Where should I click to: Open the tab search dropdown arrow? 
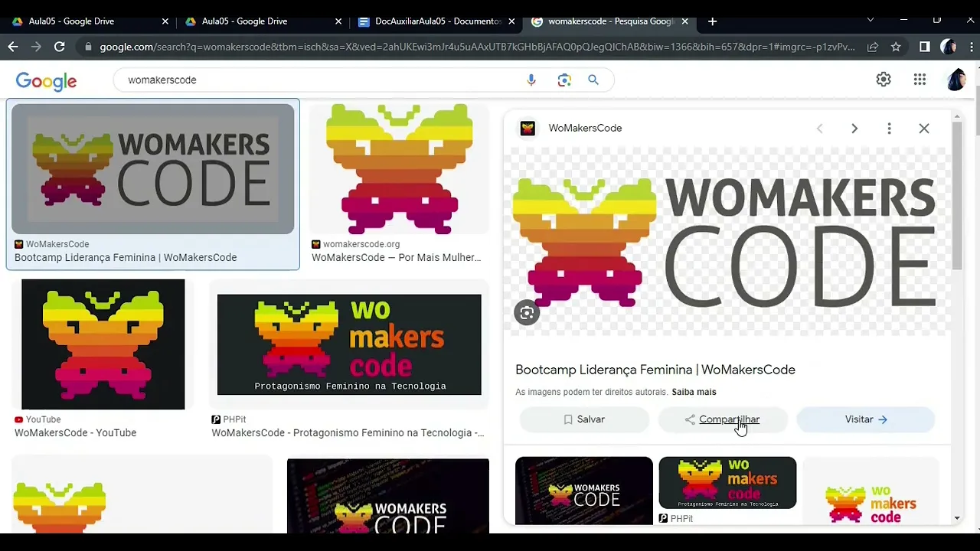870,21
